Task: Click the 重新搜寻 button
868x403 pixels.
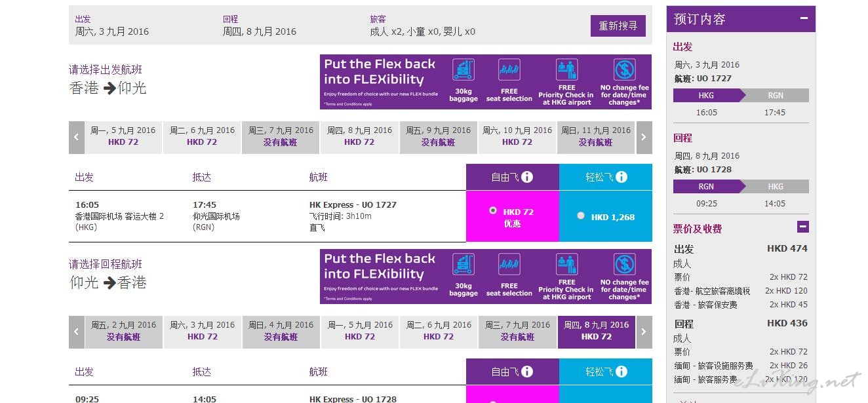Action: [x=618, y=26]
